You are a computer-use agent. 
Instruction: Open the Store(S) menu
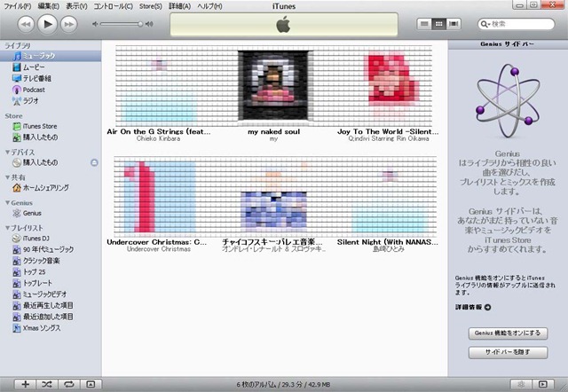point(151,6)
